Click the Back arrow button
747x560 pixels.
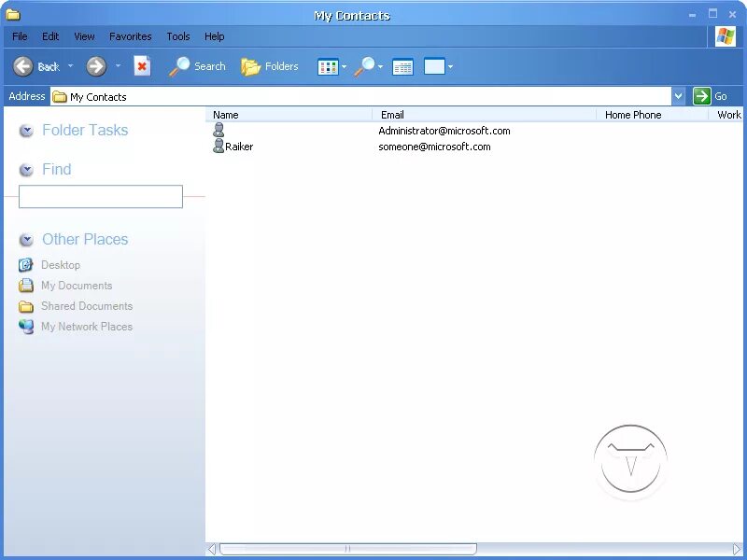click(22, 66)
